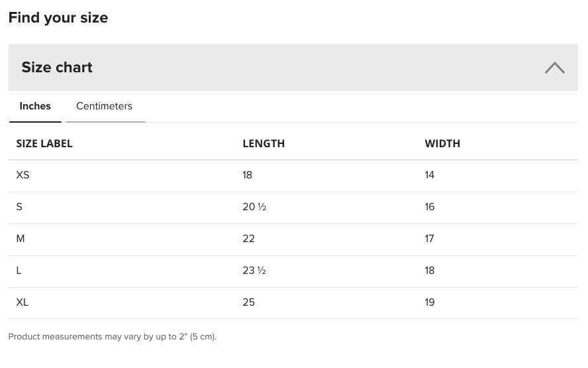Select the M size row label
This screenshot has width=588, height=368.
[x=21, y=239]
